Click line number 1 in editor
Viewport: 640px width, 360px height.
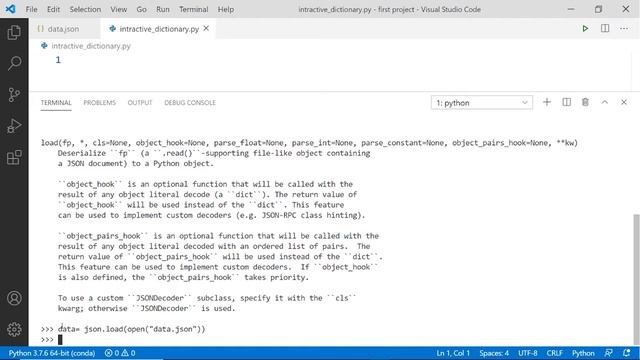coord(58,60)
